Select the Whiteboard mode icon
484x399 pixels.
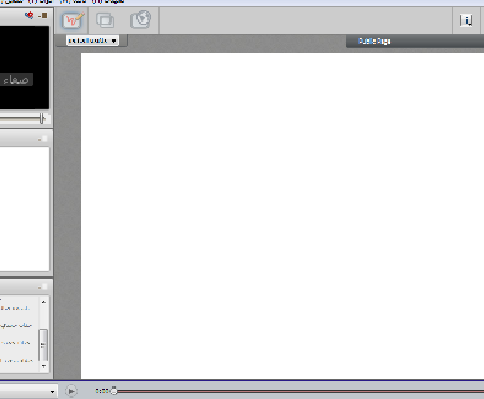click(73, 20)
